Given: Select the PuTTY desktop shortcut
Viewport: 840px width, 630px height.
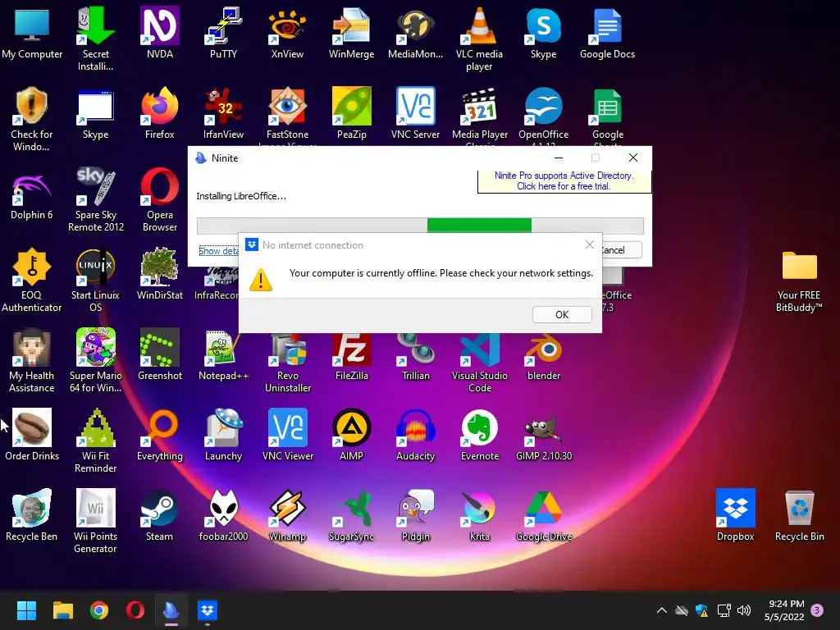Looking at the screenshot, I should coord(223,33).
